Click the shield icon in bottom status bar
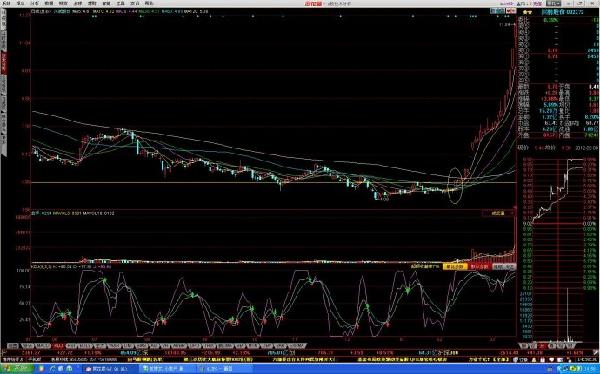600x374 pixels. coord(515,360)
